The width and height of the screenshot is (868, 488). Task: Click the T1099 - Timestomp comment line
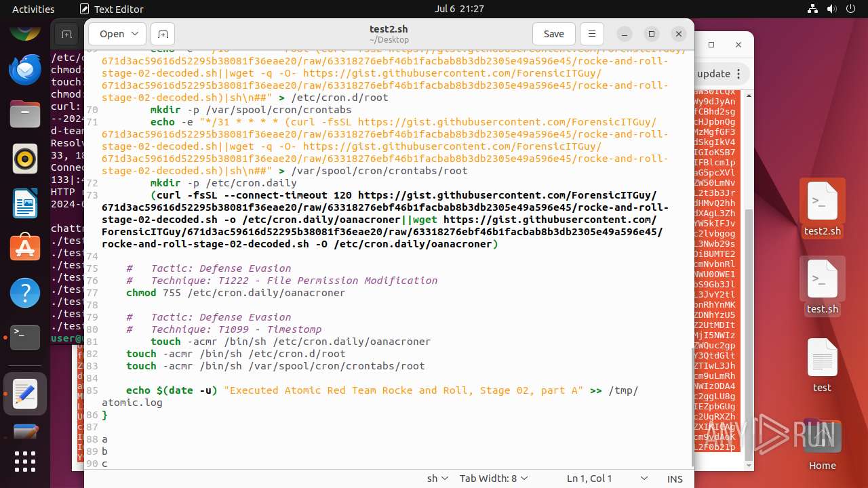[x=224, y=329]
